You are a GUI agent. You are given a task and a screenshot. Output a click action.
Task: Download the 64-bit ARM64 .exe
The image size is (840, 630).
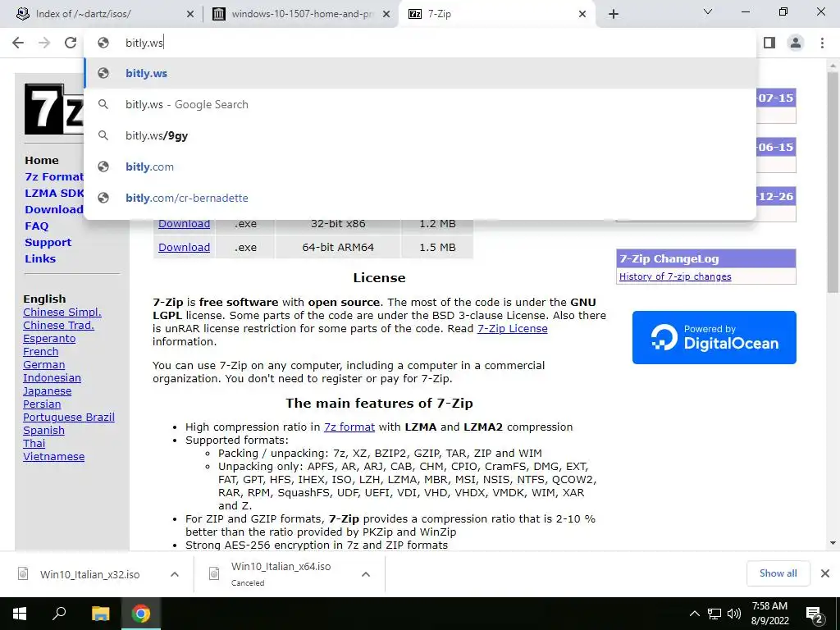tap(184, 247)
